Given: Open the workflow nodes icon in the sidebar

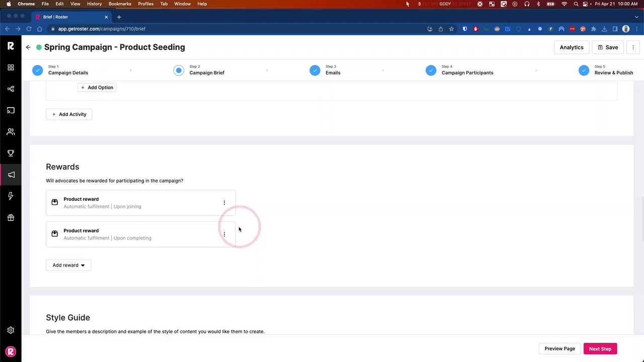Looking at the screenshot, I should [x=11, y=89].
